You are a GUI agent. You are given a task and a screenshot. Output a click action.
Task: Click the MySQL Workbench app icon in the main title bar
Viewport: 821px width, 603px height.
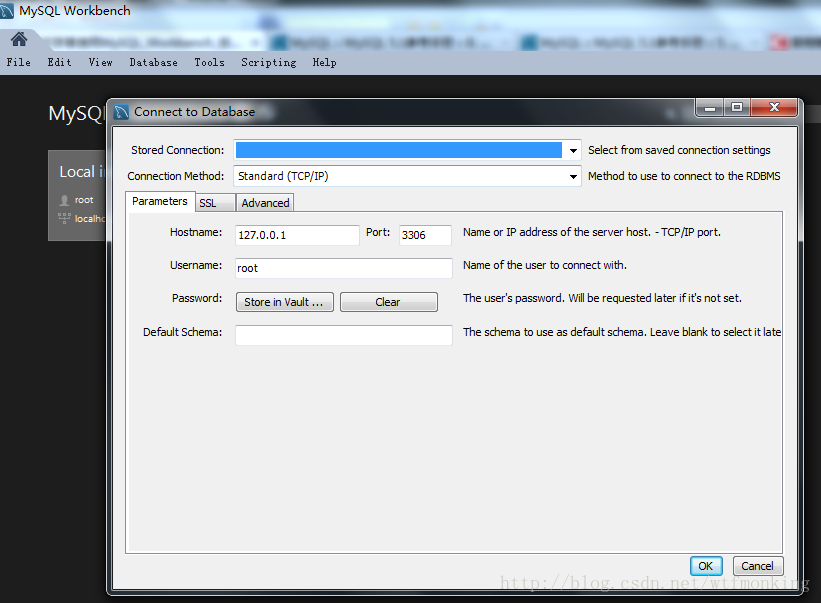(x=7, y=11)
